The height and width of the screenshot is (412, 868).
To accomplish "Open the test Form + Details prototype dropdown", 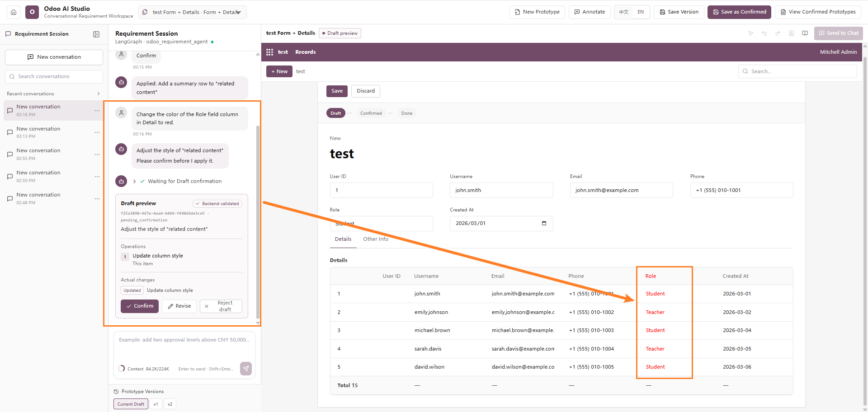I will (x=193, y=12).
